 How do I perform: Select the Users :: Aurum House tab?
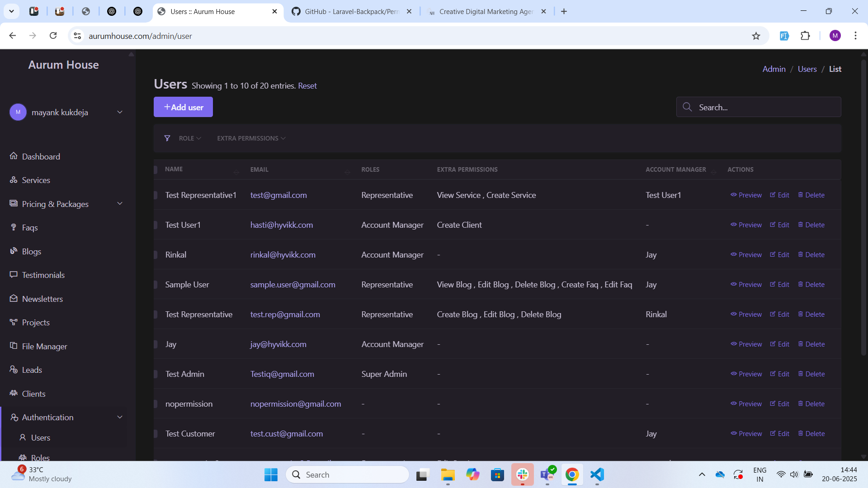pos(218,11)
